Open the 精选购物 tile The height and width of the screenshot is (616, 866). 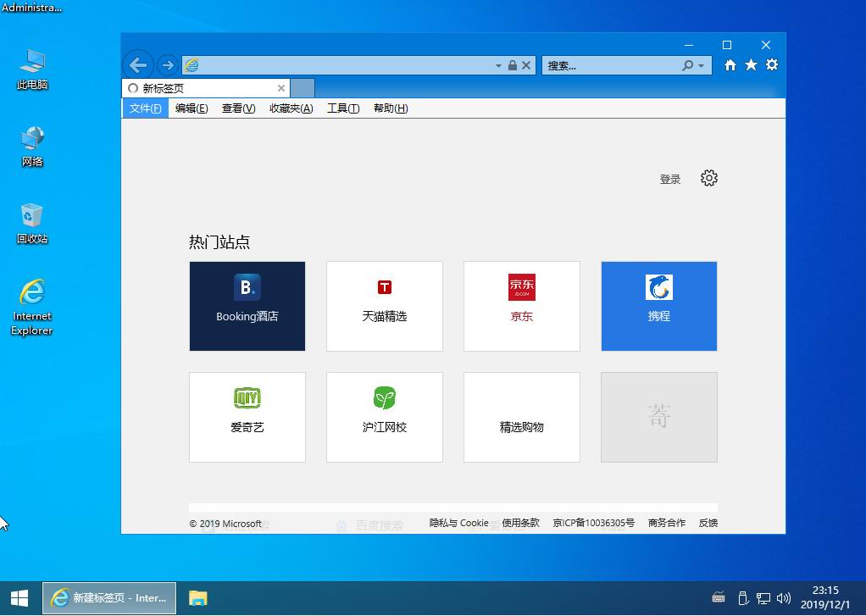click(x=522, y=417)
